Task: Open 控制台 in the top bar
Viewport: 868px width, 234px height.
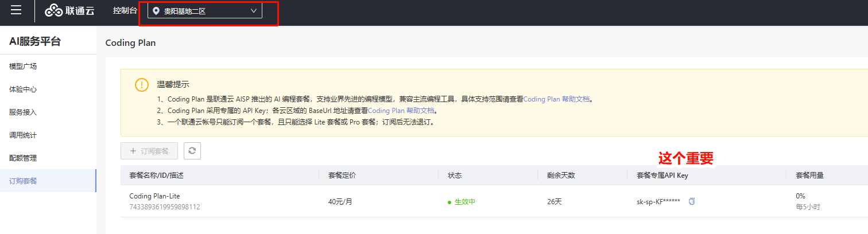Action: [x=125, y=11]
